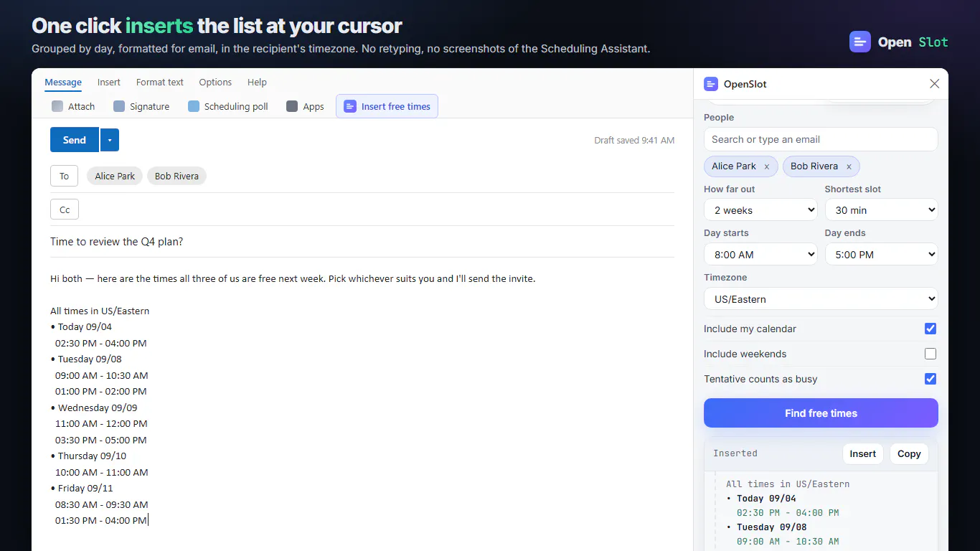980x551 pixels.
Task: Switch to the Insert tab
Action: (x=109, y=83)
